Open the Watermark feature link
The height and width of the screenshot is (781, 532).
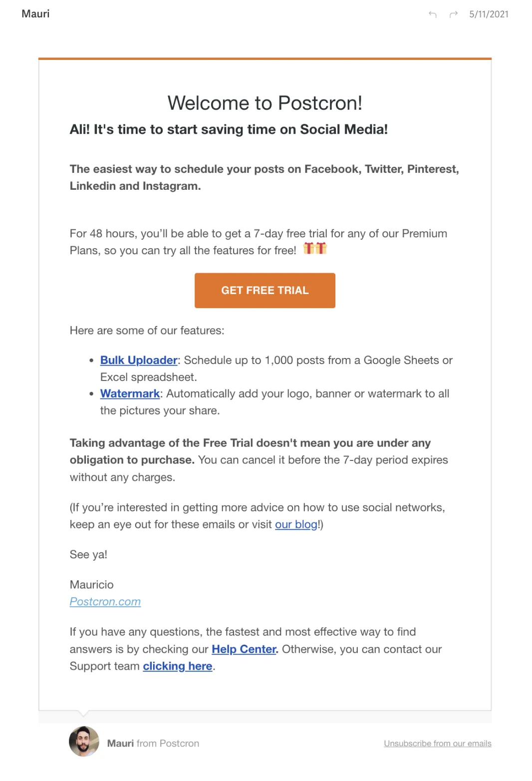point(130,393)
